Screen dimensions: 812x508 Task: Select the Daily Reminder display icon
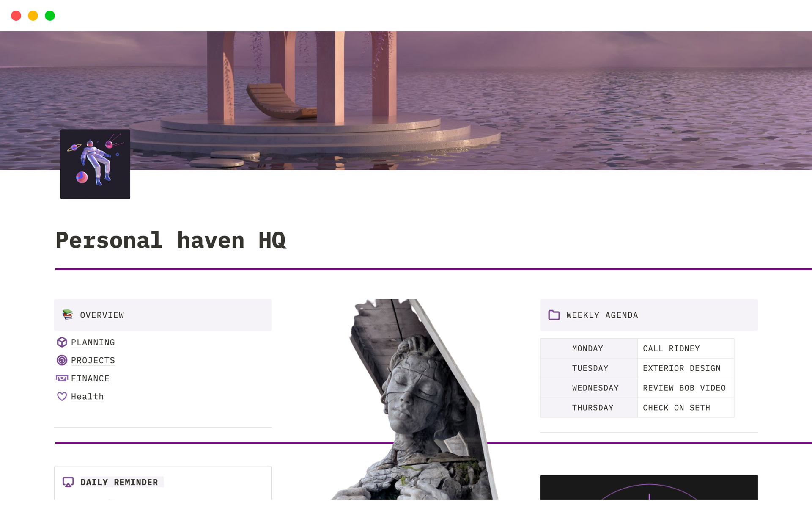click(x=68, y=482)
